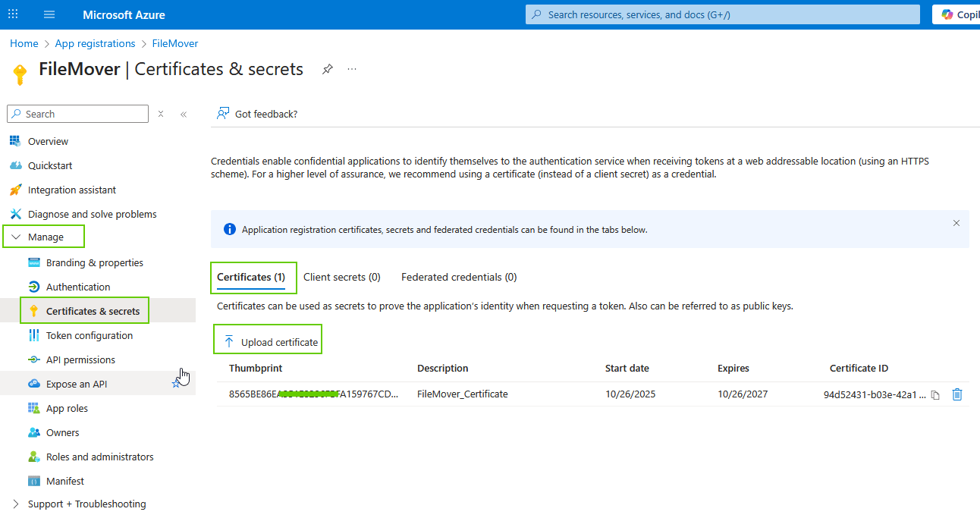980x518 pixels.
Task: Dismiss the federated credentials info banner
Action: pyautogui.click(x=956, y=222)
